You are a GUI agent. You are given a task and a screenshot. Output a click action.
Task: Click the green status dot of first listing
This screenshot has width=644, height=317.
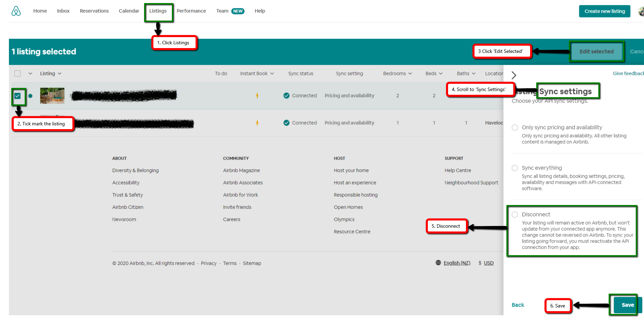[31, 96]
